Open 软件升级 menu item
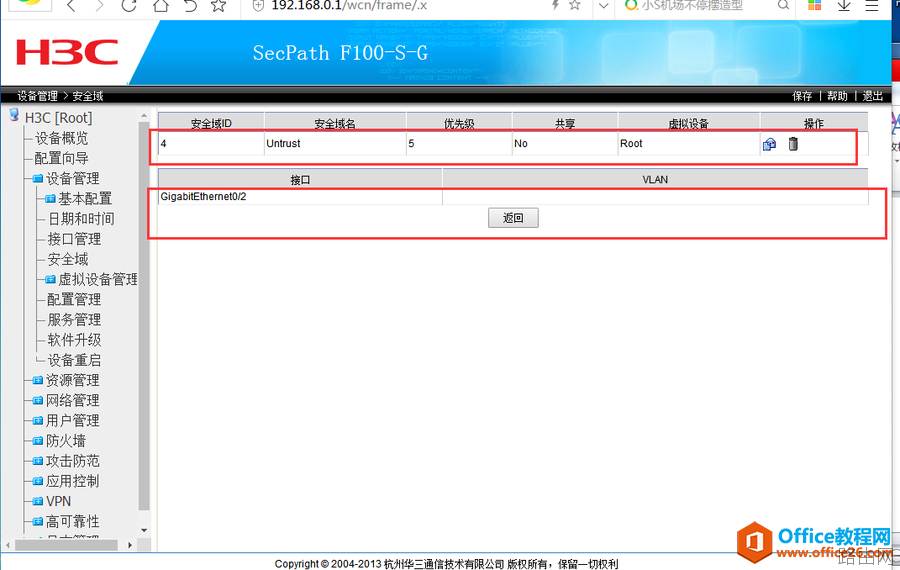 [74, 340]
